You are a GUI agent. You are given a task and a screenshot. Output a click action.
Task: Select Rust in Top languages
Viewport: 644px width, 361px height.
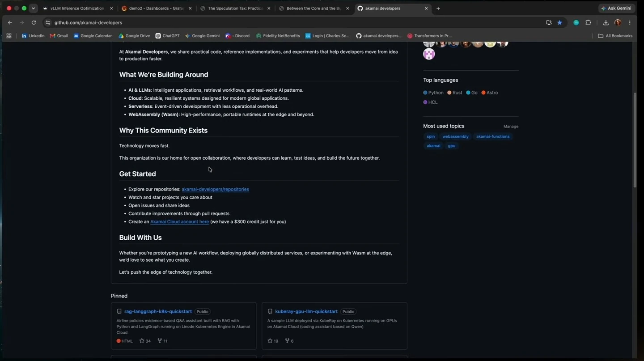(455, 93)
